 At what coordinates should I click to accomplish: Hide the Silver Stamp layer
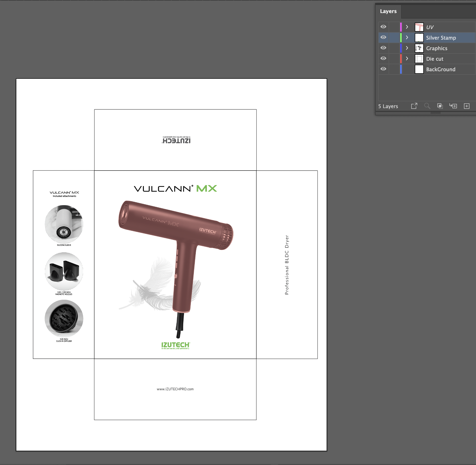pyautogui.click(x=383, y=37)
